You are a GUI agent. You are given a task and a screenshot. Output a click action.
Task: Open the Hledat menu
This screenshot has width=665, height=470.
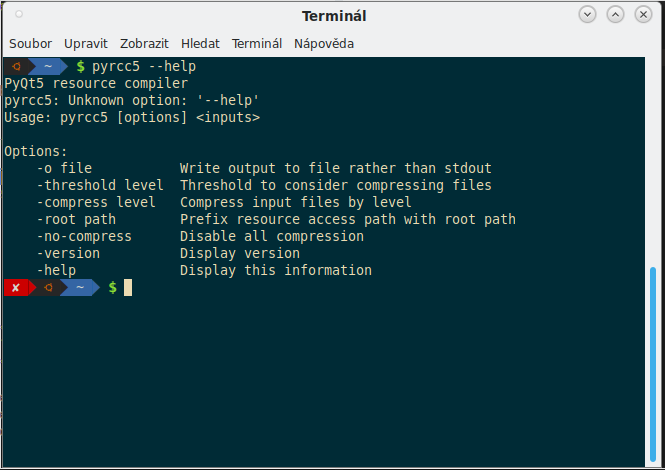pyautogui.click(x=200, y=44)
